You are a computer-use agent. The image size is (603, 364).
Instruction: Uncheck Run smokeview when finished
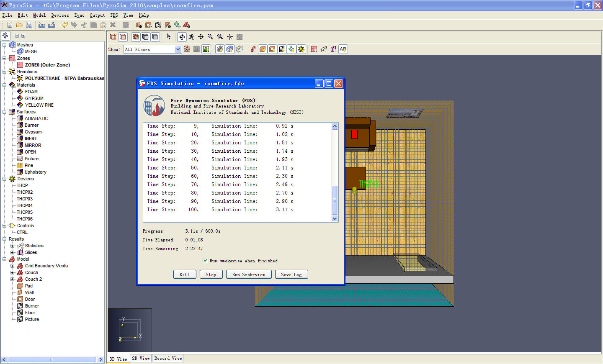pos(205,260)
